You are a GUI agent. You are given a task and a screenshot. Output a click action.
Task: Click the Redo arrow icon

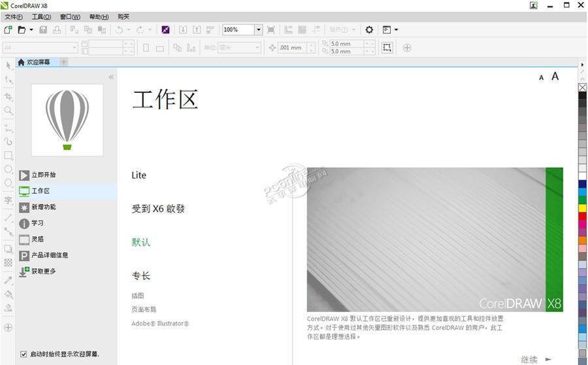tap(140, 29)
